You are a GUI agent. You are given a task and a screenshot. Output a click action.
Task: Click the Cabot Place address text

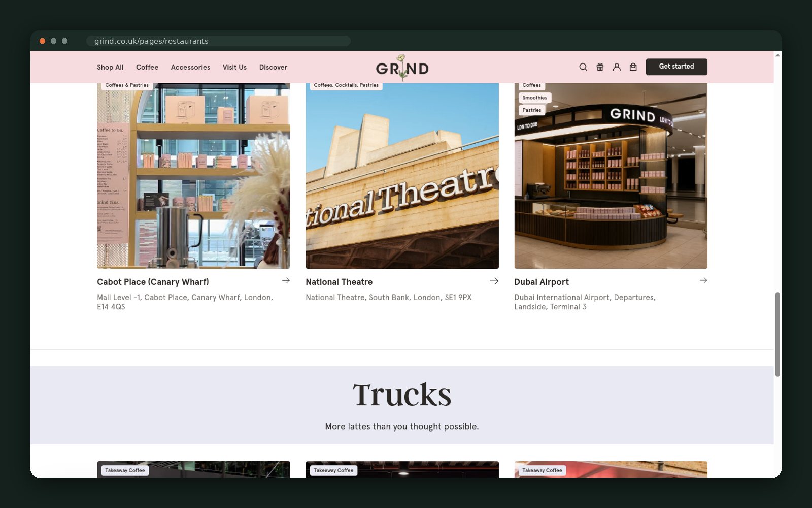coord(185,302)
